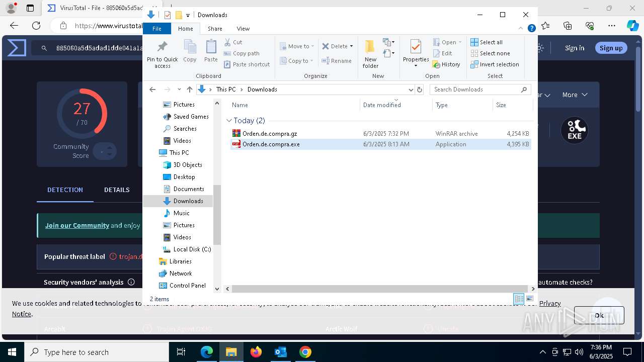Switch to details view icon
644x362 pixels.
point(518,299)
